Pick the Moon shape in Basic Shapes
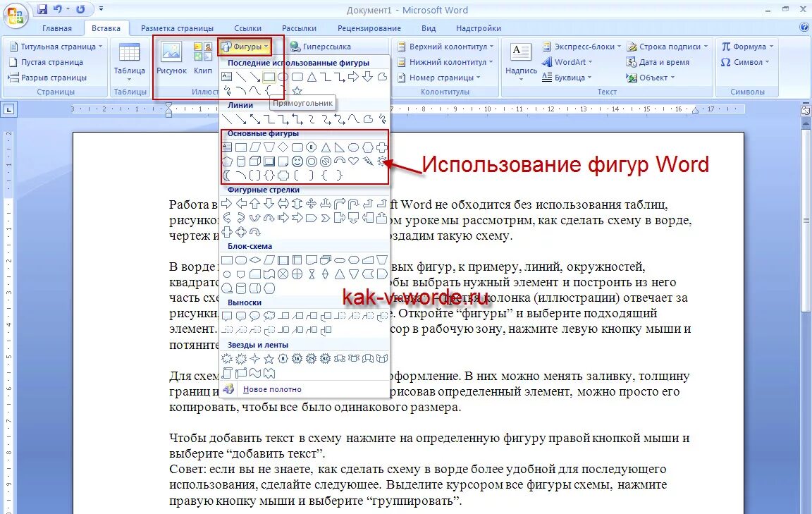 [x=227, y=175]
